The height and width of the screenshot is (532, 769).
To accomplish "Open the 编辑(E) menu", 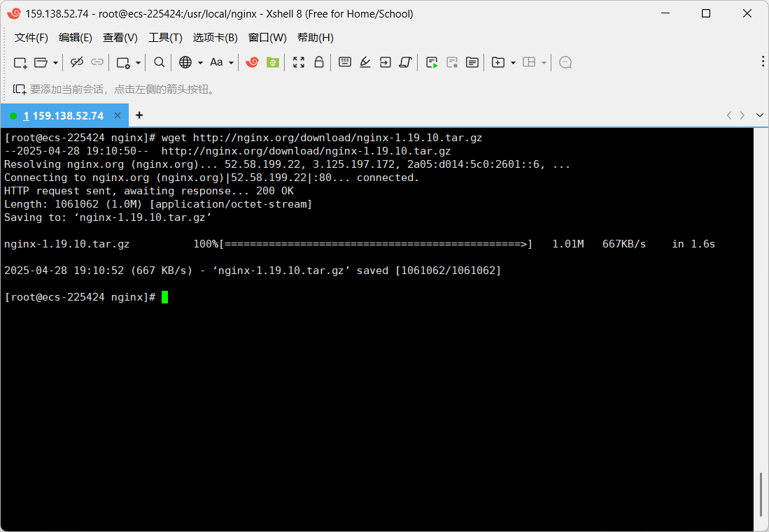I will (76, 38).
